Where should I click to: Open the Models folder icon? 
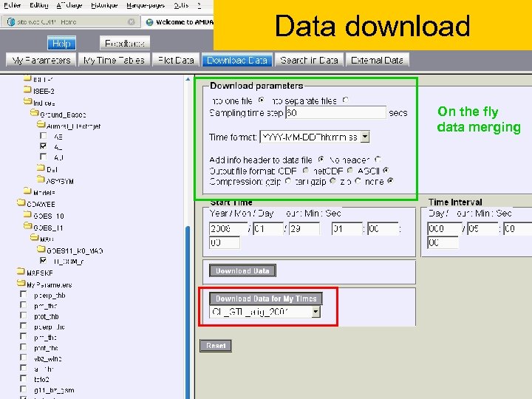click(27, 191)
